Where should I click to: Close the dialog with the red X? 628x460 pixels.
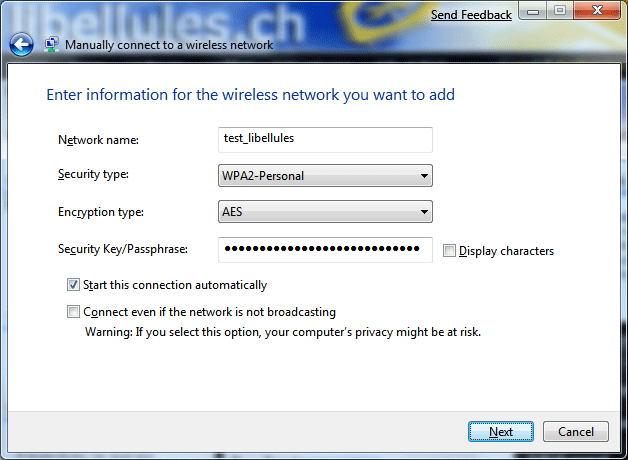coord(597,11)
